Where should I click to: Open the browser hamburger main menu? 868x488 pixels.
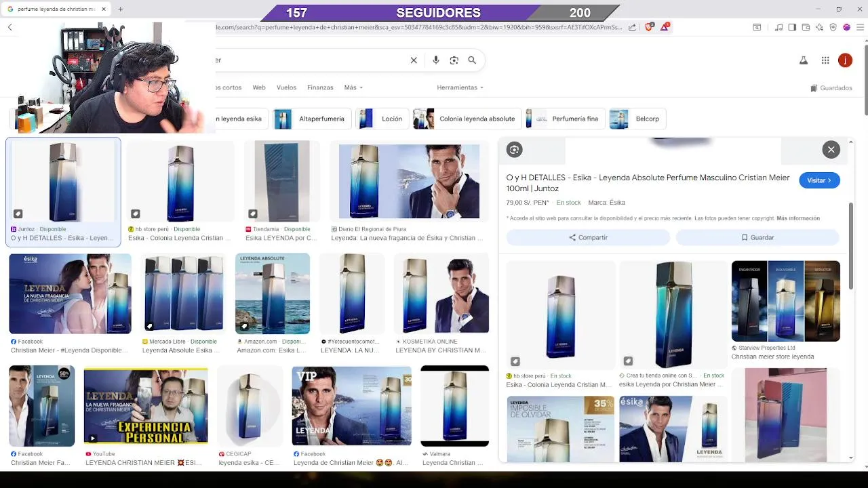tap(860, 27)
